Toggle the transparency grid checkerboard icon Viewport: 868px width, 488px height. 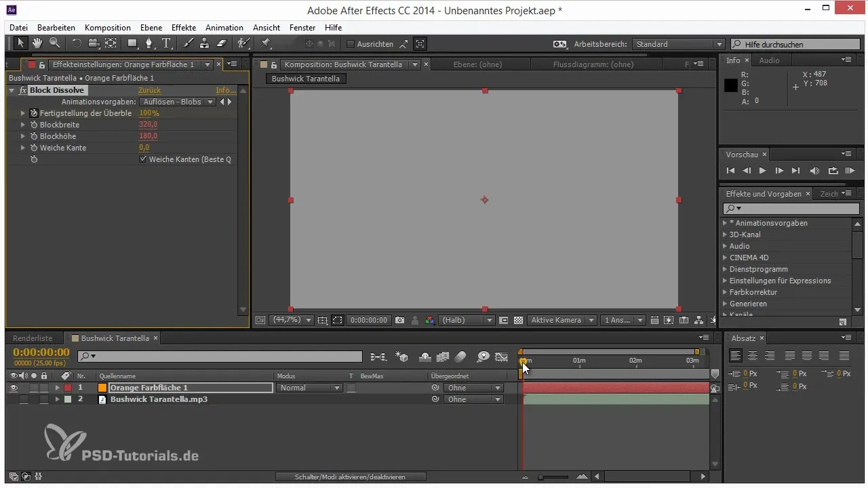coord(519,320)
